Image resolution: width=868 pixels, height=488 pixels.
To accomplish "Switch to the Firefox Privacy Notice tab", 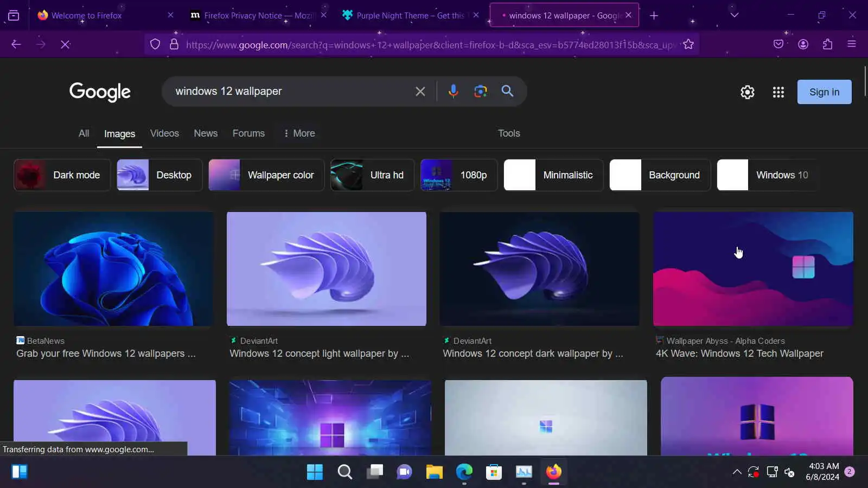I will click(259, 16).
